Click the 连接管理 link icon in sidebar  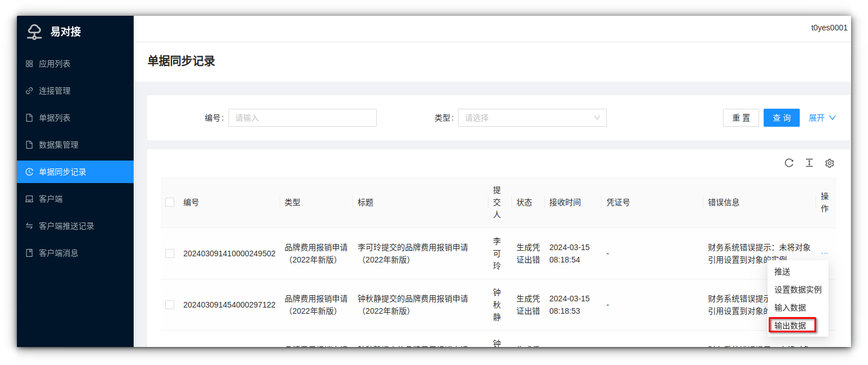coord(29,91)
